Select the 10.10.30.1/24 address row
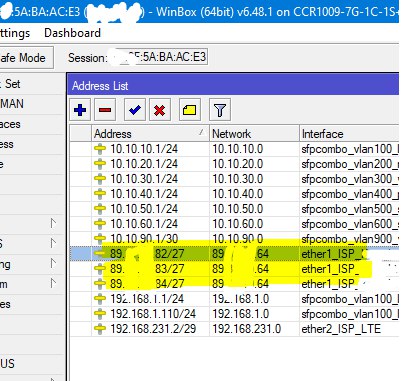Image resolution: width=405 pixels, height=381 pixels. tap(234, 179)
